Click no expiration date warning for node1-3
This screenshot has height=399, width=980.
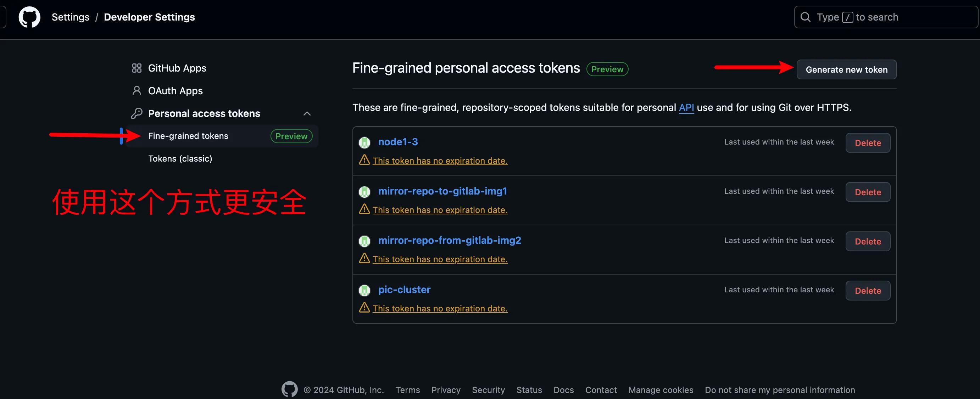coord(440,161)
